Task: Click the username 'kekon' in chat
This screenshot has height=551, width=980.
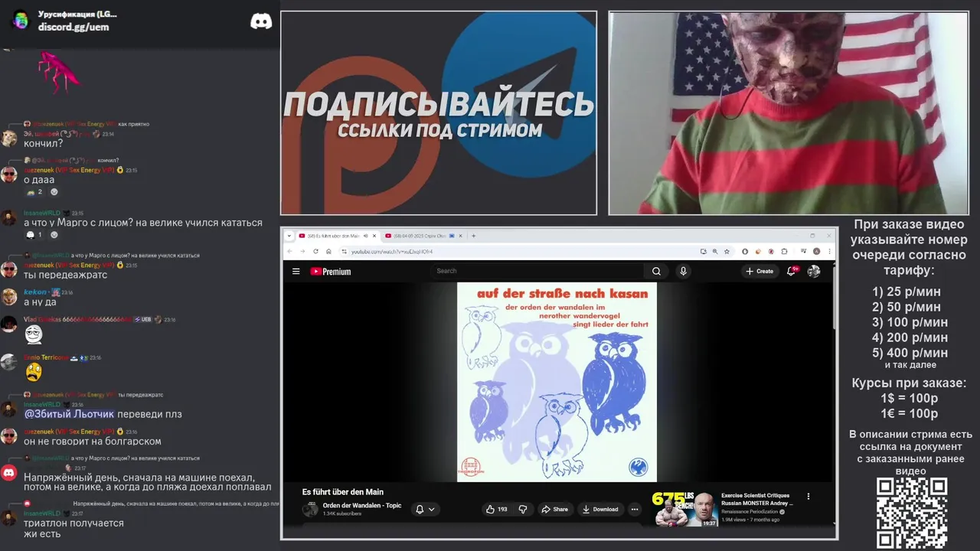Action: click(x=35, y=292)
